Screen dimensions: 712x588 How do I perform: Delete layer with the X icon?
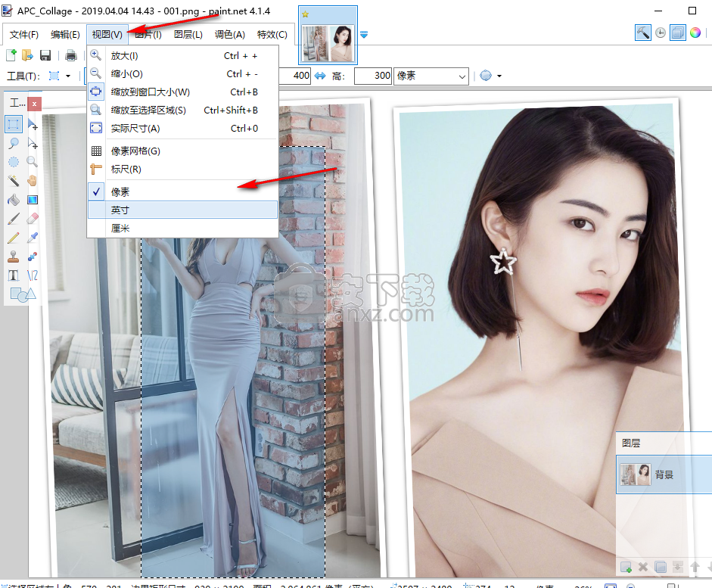[x=643, y=567]
